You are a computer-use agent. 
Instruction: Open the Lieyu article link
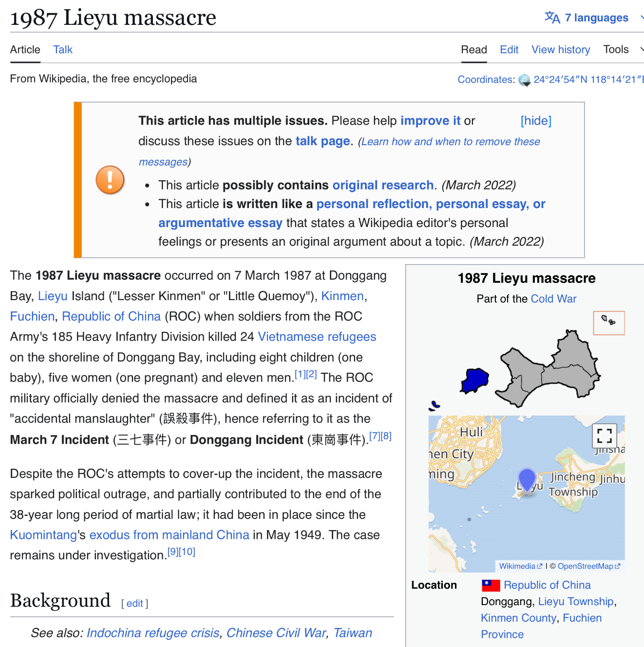[x=53, y=296]
